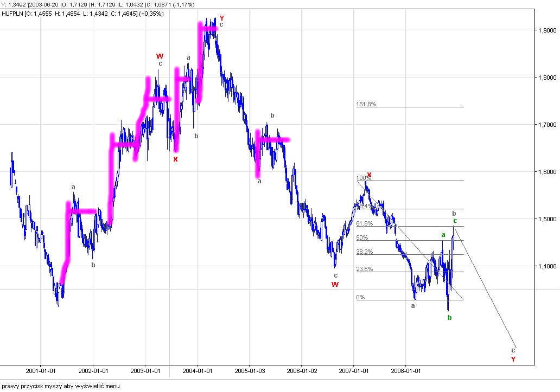Viewport: 560px width, 392px height.
Task: Click the red 'W' label above the 2003 high
Action: click(160, 56)
